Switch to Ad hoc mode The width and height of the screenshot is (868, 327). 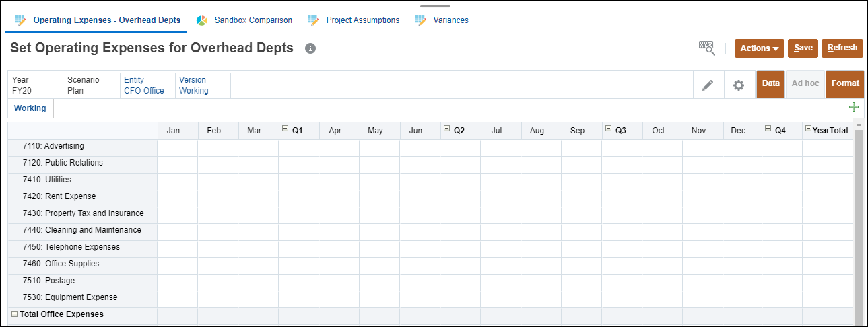click(x=805, y=83)
